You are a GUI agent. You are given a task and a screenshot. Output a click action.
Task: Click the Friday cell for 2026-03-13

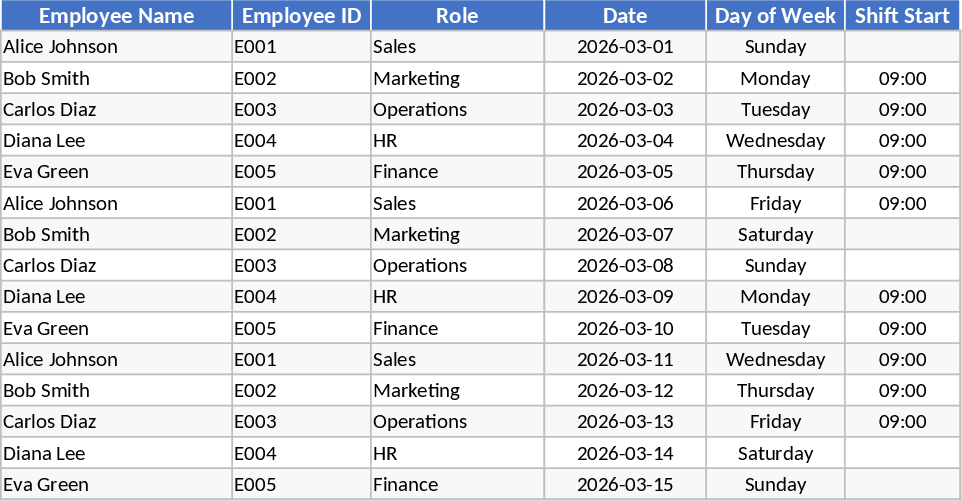tap(775, 422)
